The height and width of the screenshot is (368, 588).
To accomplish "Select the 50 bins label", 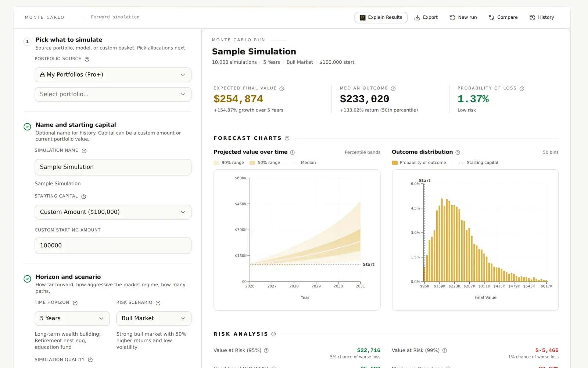I will pyautogui.click(x=551, y=152).
